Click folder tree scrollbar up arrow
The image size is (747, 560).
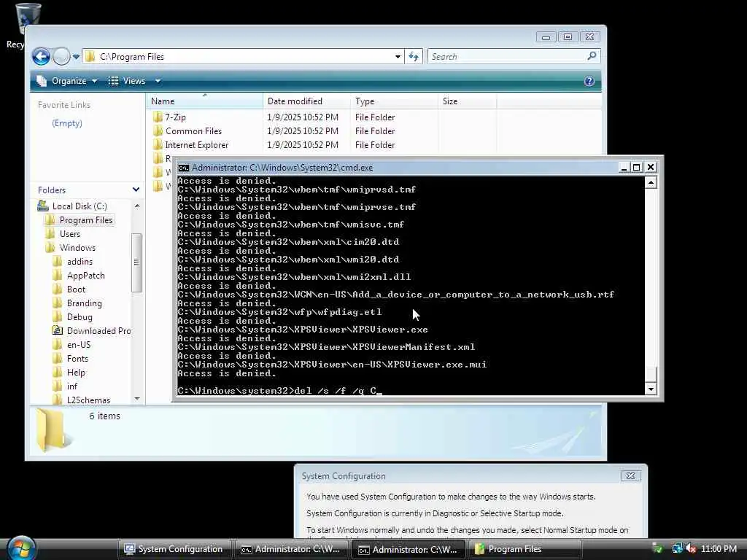click(137, 206)
